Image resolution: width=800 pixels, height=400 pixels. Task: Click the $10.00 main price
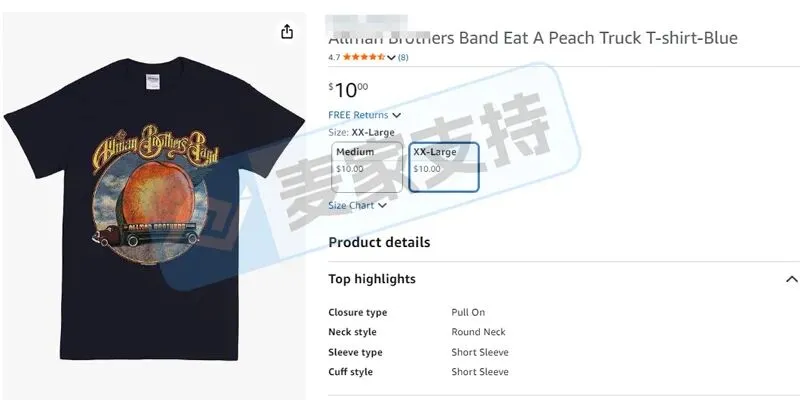[348, 90]
